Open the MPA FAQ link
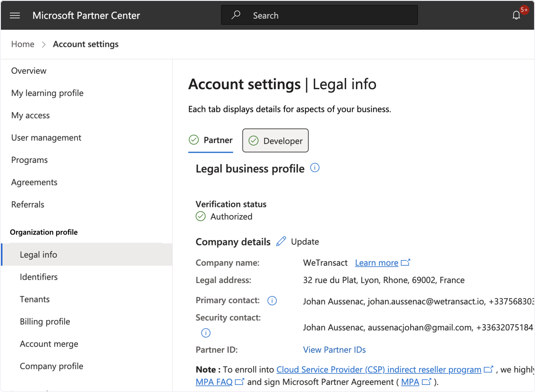 [x=214, y=382]
